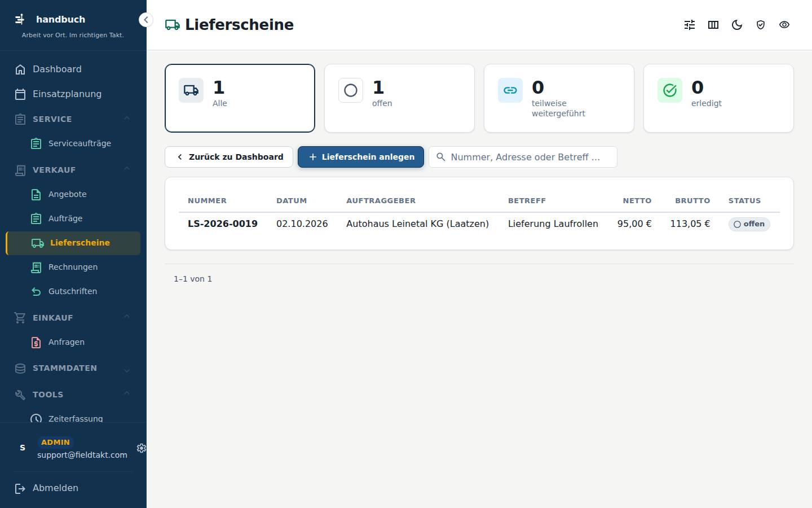Image resolution: width=812 pixels, height=508 pixels.
Task: Click the circle icon in offen card
Action: tap(351, 90)
